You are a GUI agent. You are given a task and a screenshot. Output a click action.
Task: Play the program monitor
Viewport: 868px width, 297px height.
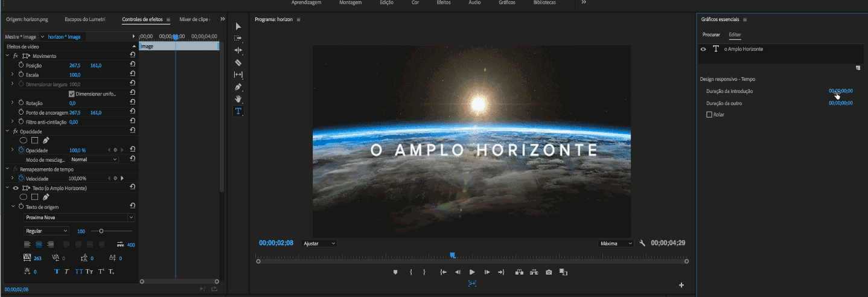472,272
